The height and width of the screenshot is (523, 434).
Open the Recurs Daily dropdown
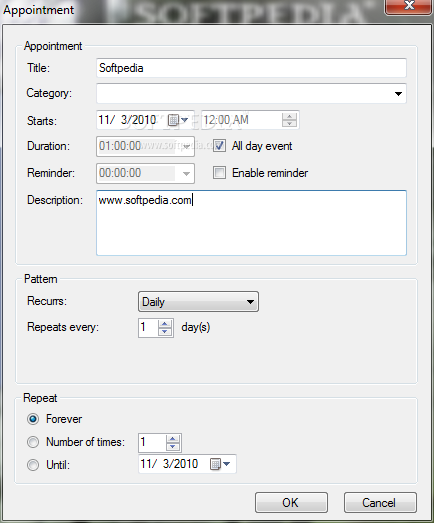click(198, 302)
